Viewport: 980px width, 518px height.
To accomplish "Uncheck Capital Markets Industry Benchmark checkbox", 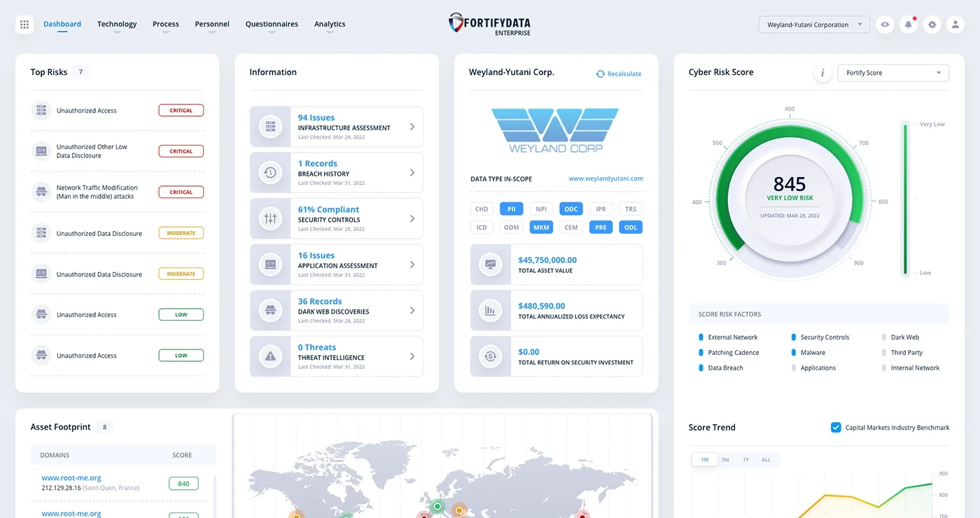I will point(836,427).
